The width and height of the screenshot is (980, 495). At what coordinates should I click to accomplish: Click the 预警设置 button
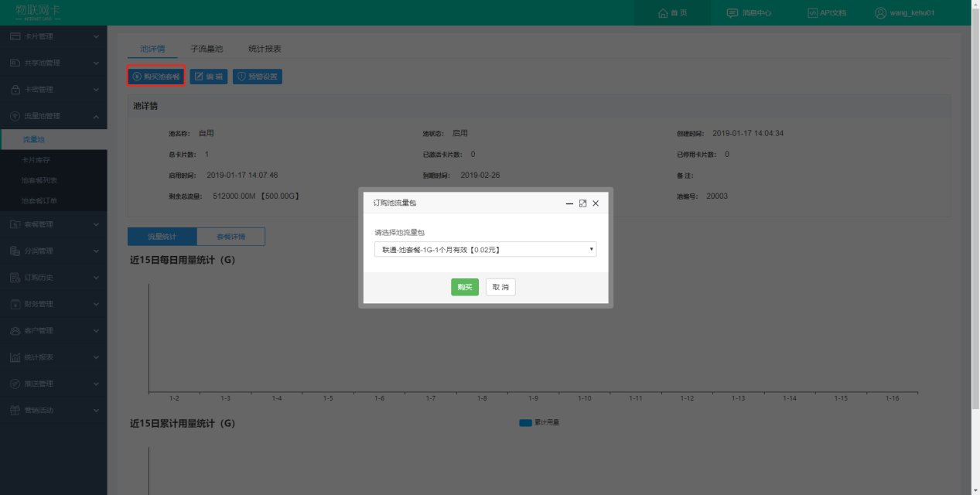258,77
